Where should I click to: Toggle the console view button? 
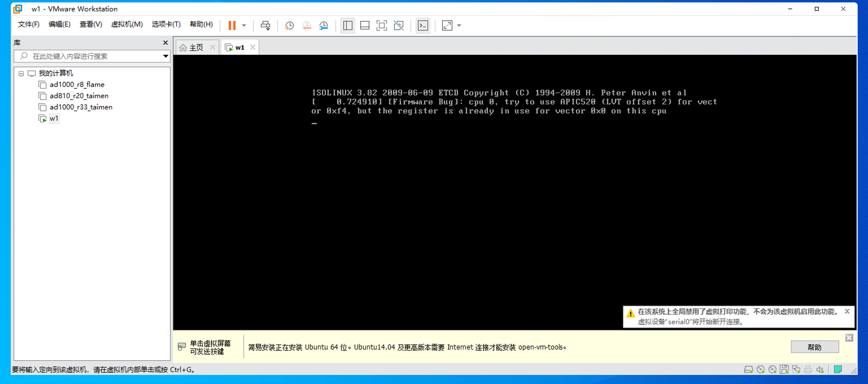422,26
